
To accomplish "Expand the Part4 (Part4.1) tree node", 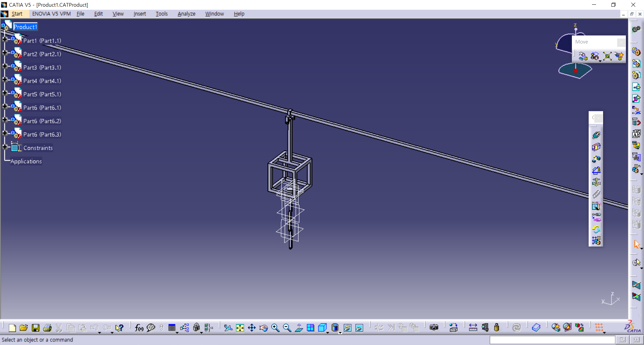I will pos(5,79).
